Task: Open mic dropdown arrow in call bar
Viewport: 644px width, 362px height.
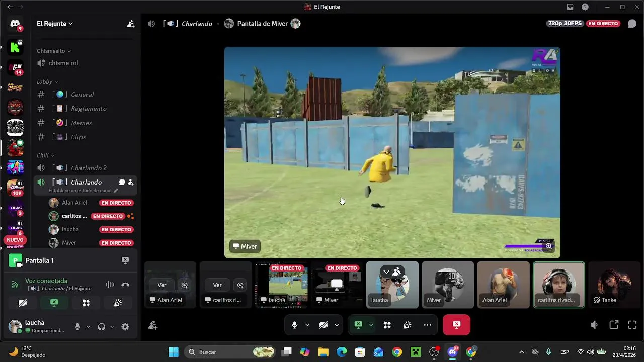Action: tap(307, 325)
